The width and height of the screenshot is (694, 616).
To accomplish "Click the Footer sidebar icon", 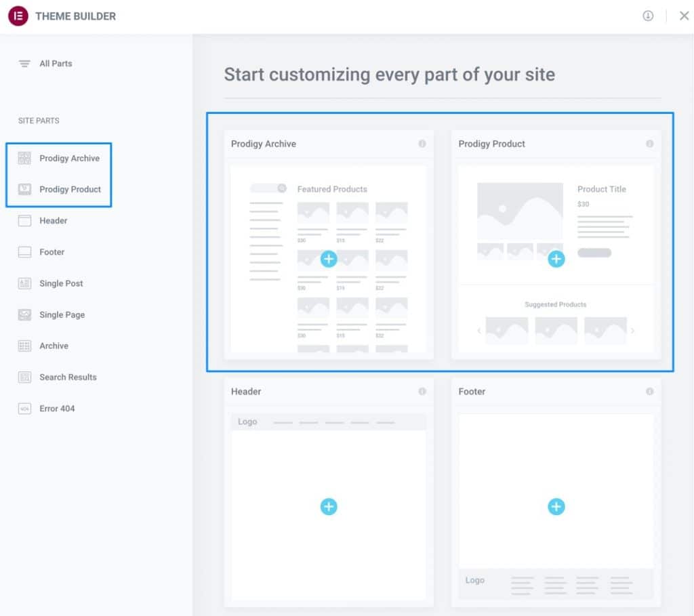I will pyautogui.click(x=24, y=252).
